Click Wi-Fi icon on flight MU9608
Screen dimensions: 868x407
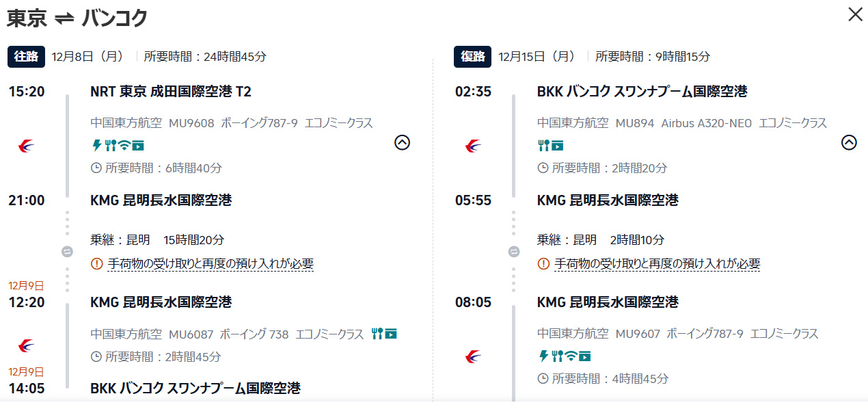[124, 145]
